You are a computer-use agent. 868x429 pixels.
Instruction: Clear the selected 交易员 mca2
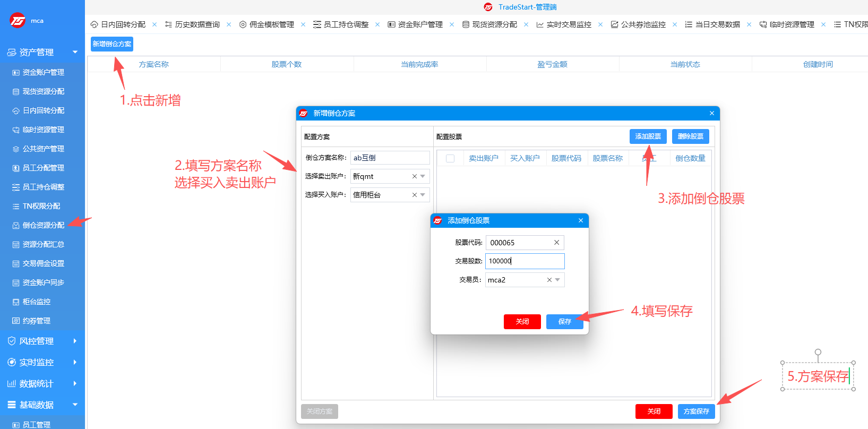coord(549,280)
